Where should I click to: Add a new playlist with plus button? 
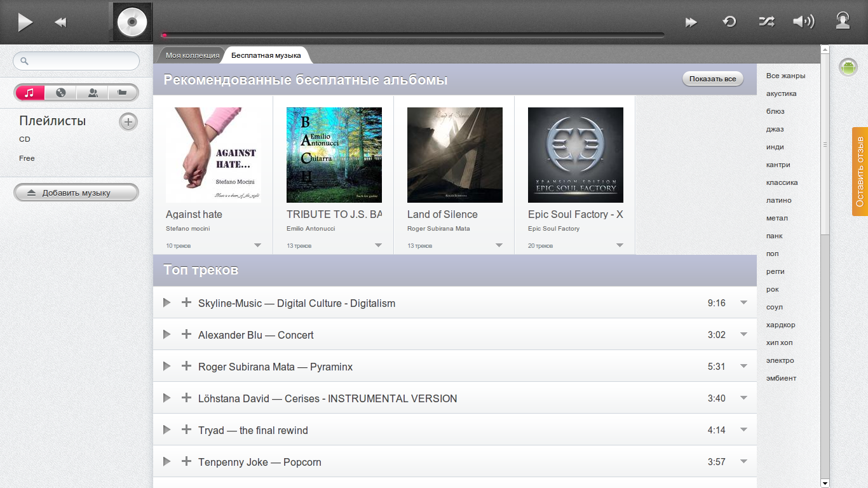tap(128, 121)
